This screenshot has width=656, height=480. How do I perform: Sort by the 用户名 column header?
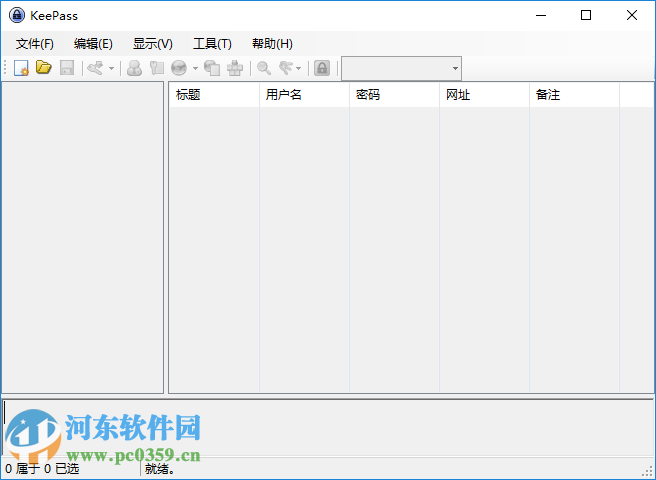[x=305, y=95]
